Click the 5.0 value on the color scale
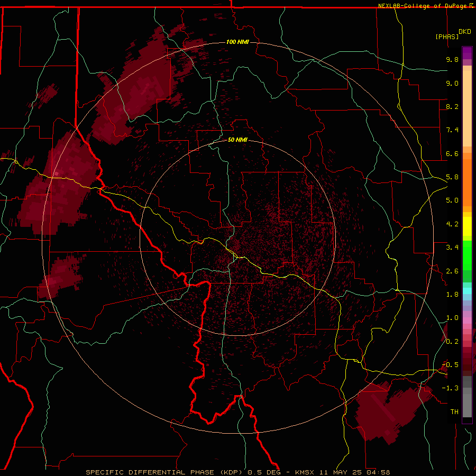 [452, 200]
